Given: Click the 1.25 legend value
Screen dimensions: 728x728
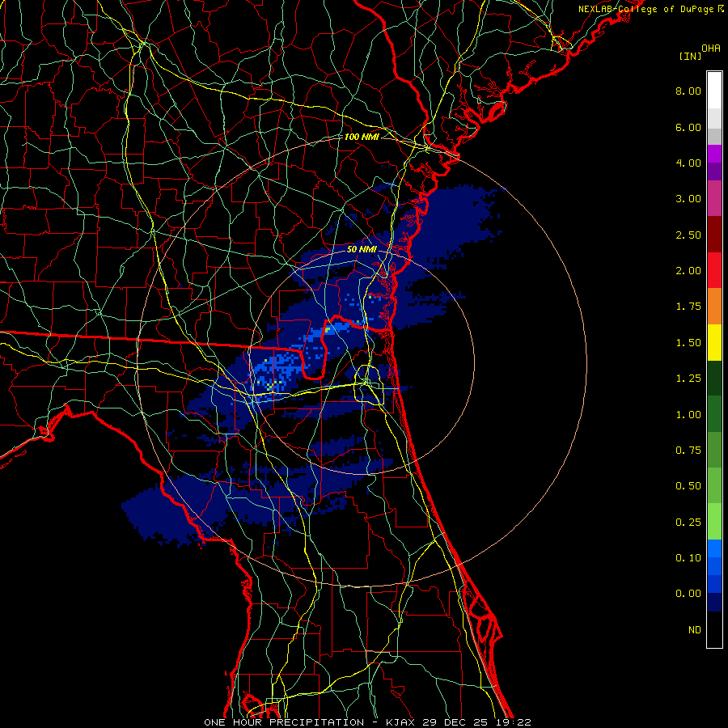Looking at the screenshot, I should click(688, 379).
